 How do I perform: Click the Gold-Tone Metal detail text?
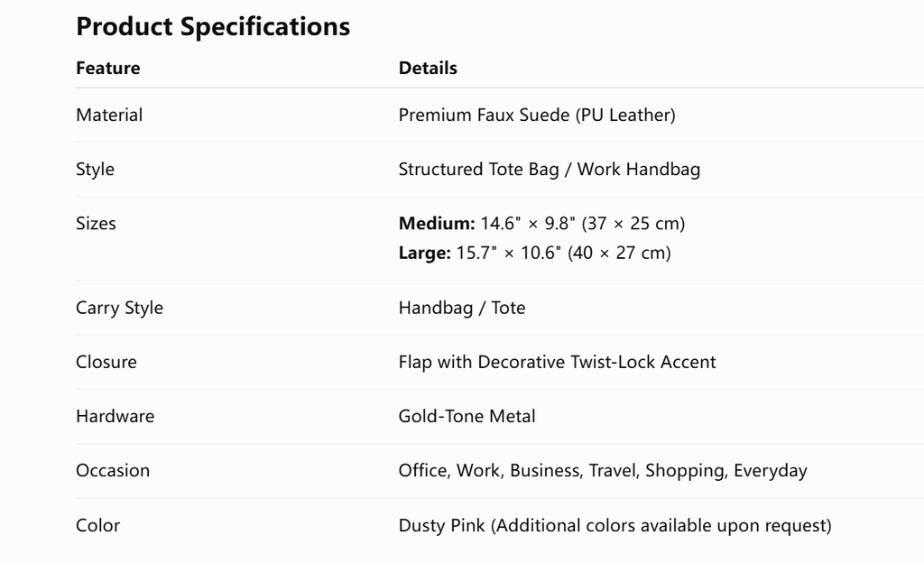click(467, 416)
